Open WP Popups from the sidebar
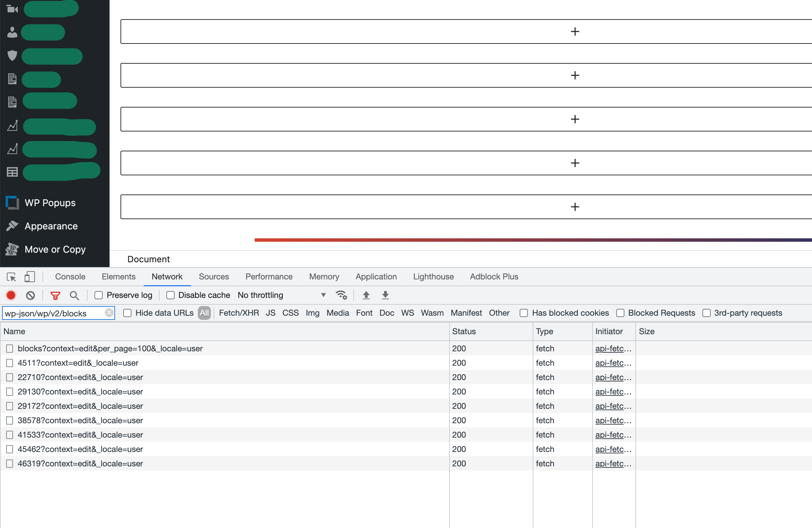The width and height of the screenshot is (812, 528). click(x=50, y=203)
